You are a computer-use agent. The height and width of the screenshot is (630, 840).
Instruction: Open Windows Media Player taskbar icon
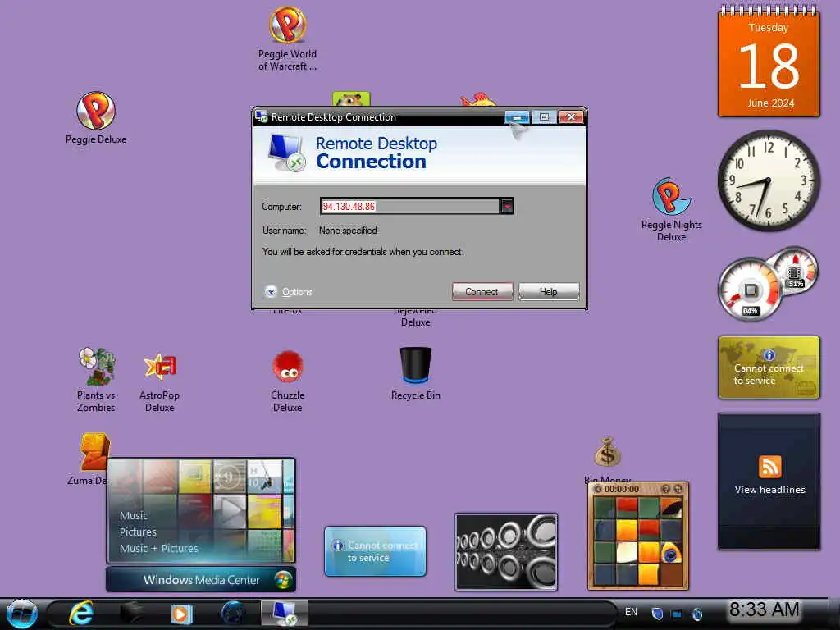[x=181, y=614]
